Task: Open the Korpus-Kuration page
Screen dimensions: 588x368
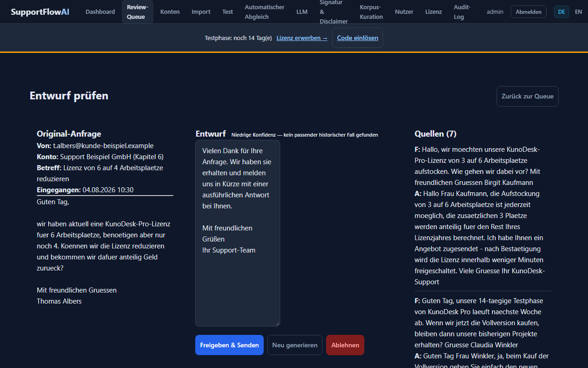Action: coord(371,12)
